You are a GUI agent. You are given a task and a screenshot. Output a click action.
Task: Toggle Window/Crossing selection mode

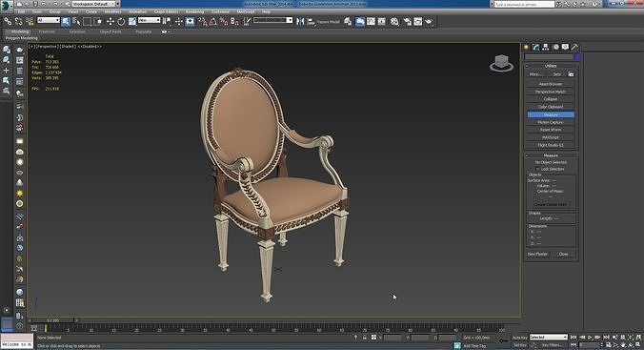point(98,21)
